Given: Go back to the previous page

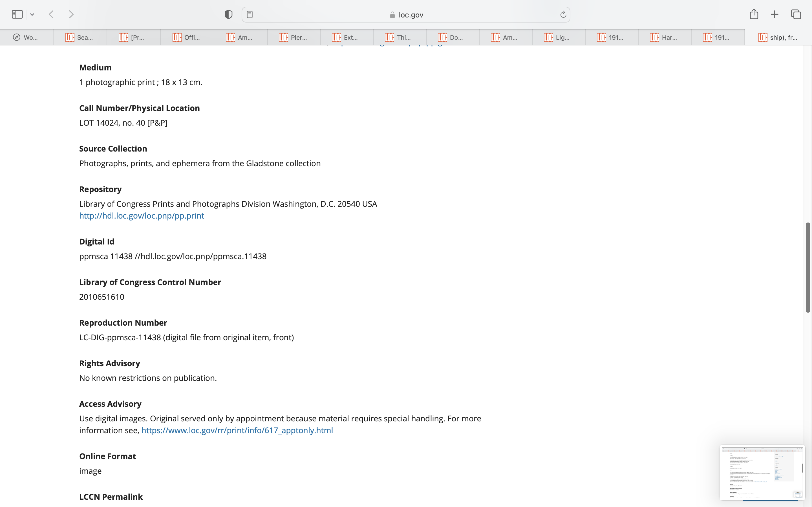Looking at the screenshot, I should [51, 14].
